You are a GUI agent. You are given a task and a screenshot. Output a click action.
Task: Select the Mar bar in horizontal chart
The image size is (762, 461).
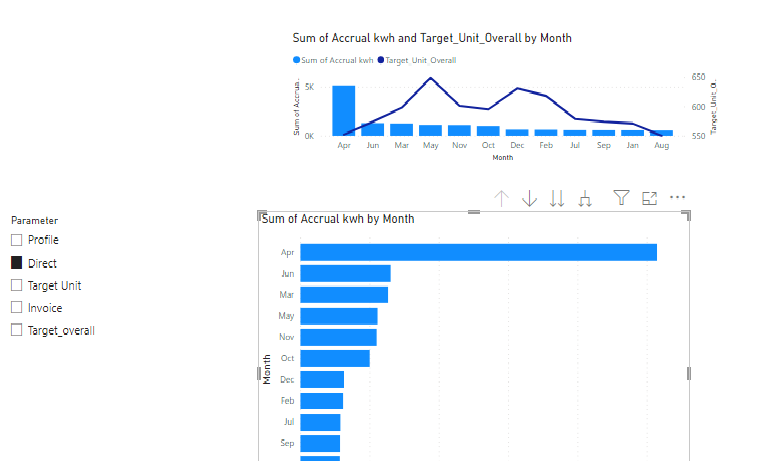point(344,295)
